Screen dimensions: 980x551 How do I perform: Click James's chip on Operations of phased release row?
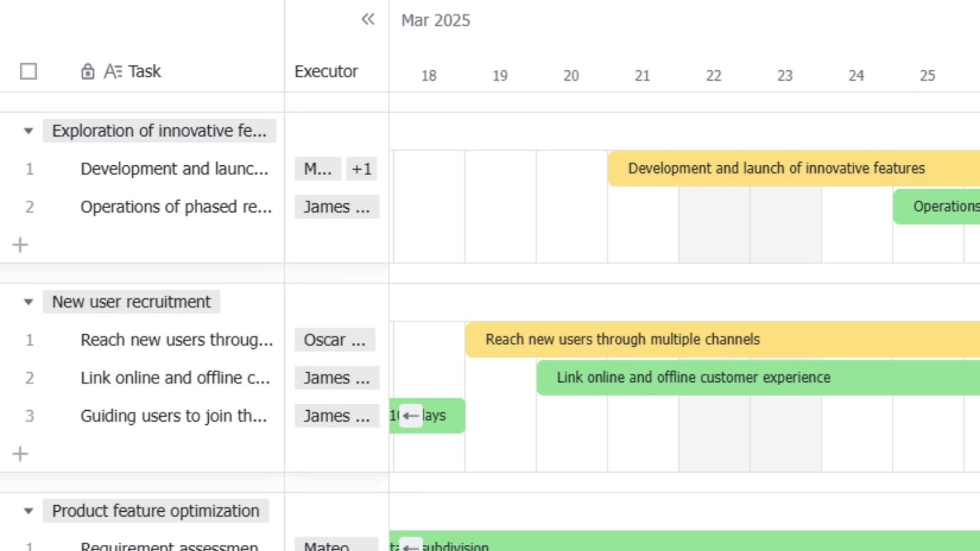336,207
